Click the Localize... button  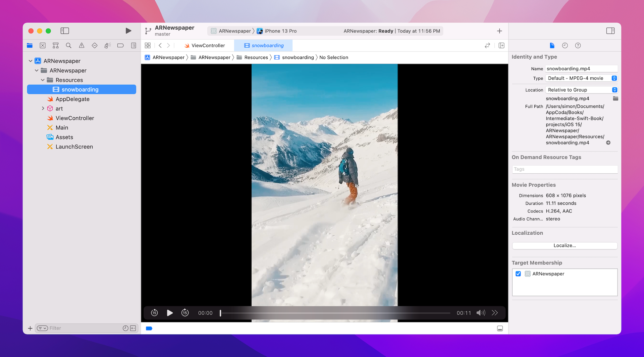pos(565,246)
